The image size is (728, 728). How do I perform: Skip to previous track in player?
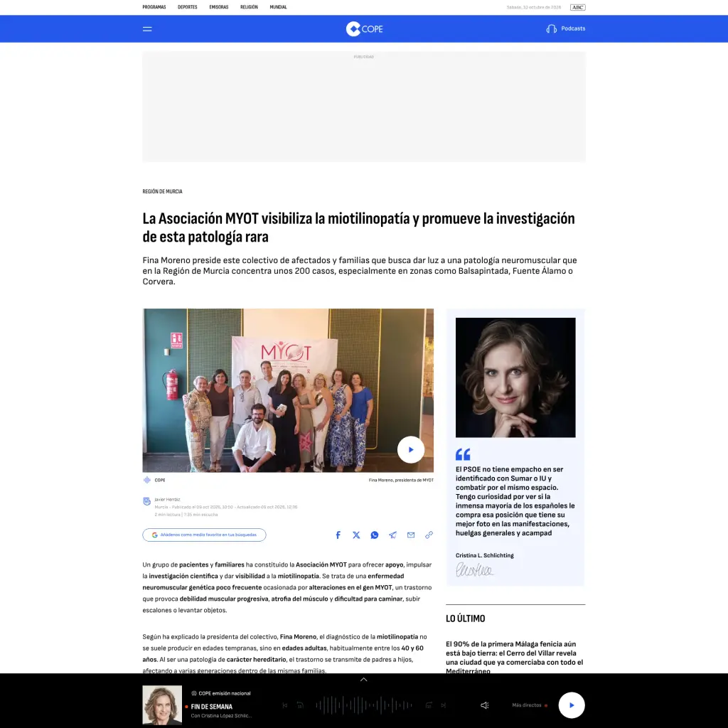(284, 705)
